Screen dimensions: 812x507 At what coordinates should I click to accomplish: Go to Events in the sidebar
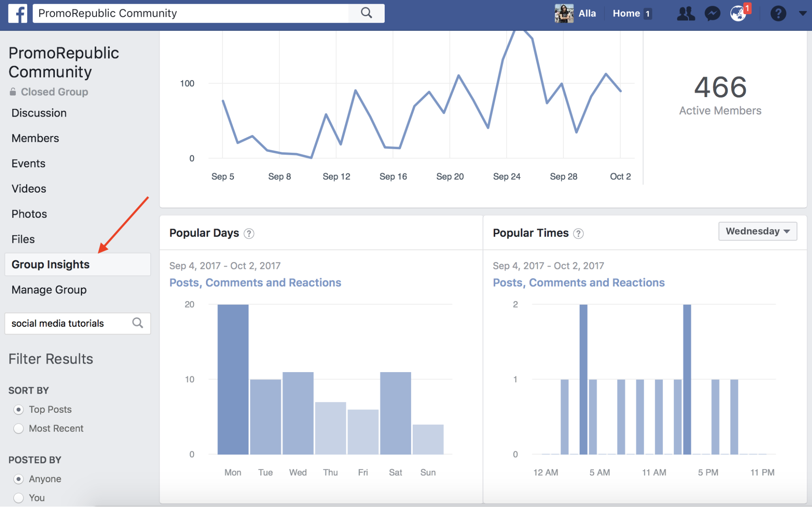tap(28, 163)
